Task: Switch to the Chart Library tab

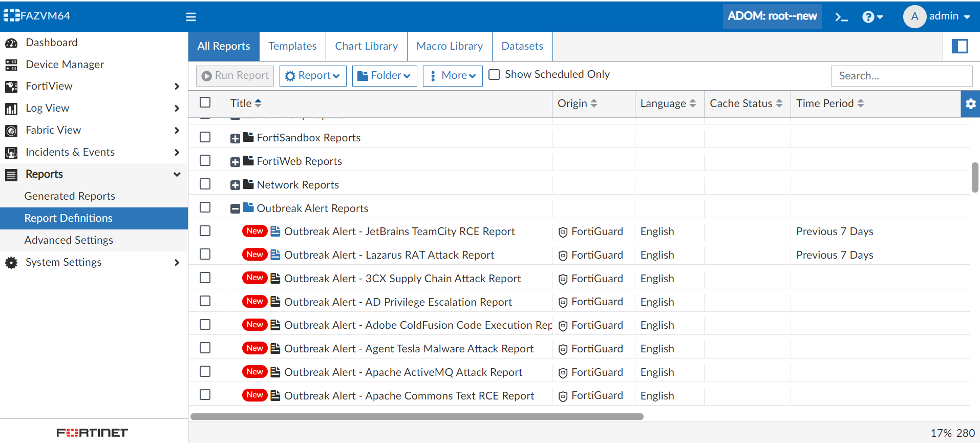Action: click(x=366, y=46)
